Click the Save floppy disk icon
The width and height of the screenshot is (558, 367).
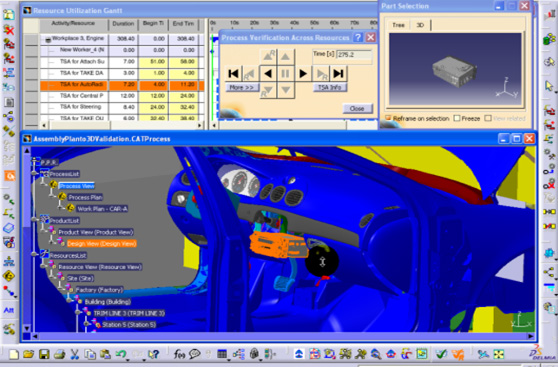coord(44,354)
